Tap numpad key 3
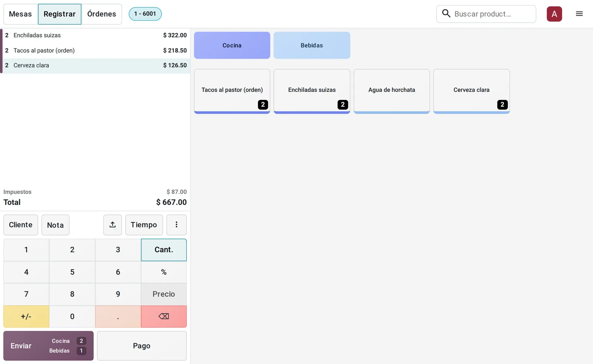The height and width of the screenshot is (364, 593). coord(118,250)
